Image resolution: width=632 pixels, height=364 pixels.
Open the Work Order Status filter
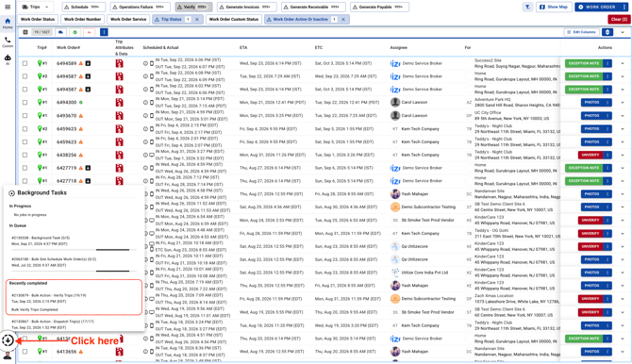click(38, 20)
